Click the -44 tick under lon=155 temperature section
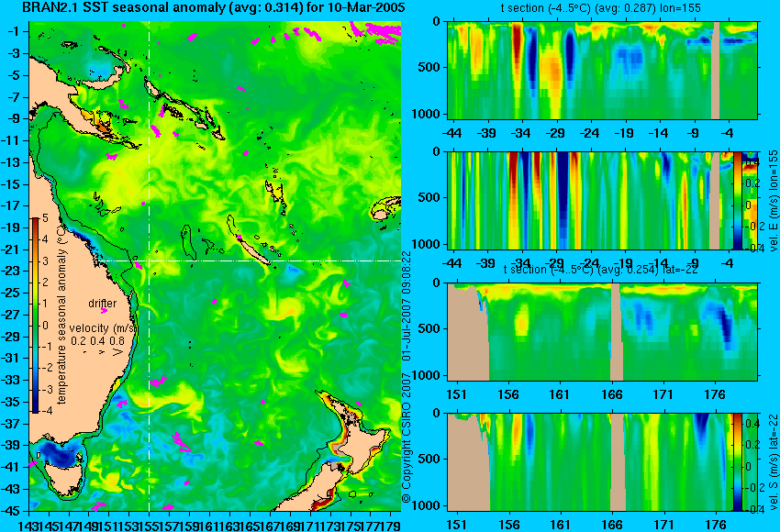Image resolution: width=780 pixels, height=532 pixels. pos(451,132)
